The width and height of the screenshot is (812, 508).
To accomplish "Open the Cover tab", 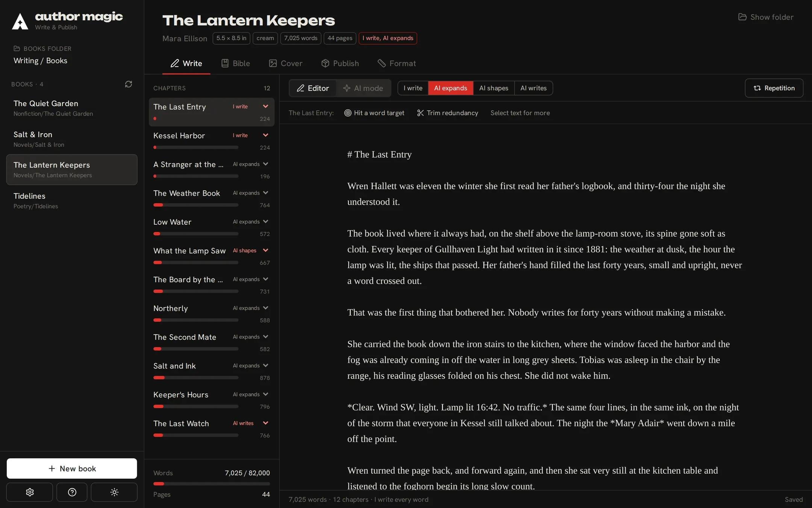I will pos(286,63).
